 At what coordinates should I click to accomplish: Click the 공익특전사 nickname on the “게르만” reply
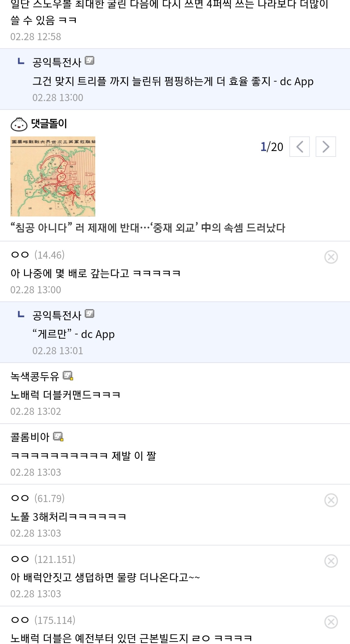click(x=57, y=315)
